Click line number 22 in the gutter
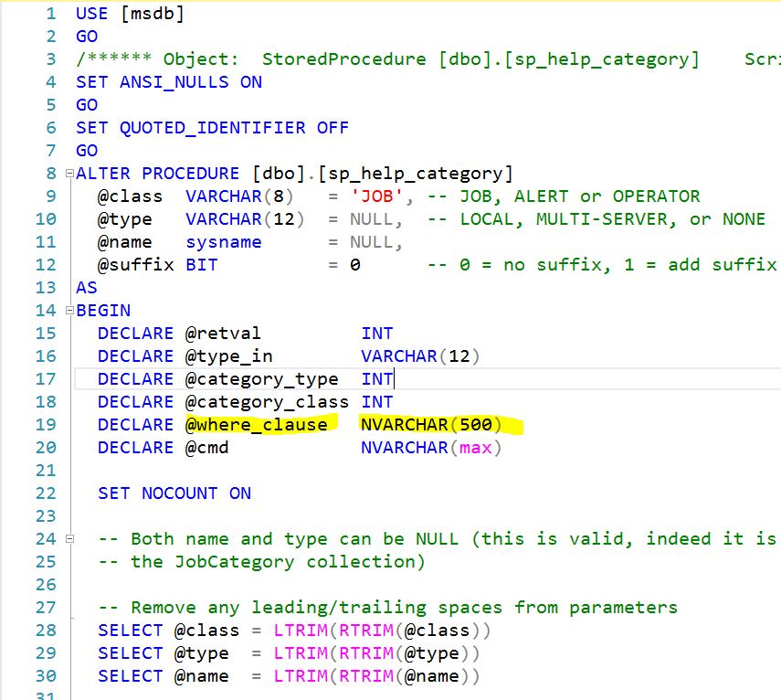The height and width of the screenshot is (700, 781). pyautogui.click(x=46, y=493)
